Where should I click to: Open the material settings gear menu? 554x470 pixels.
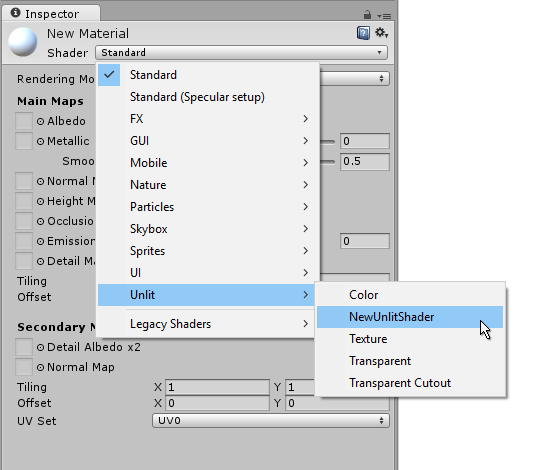tap(381, 33)
